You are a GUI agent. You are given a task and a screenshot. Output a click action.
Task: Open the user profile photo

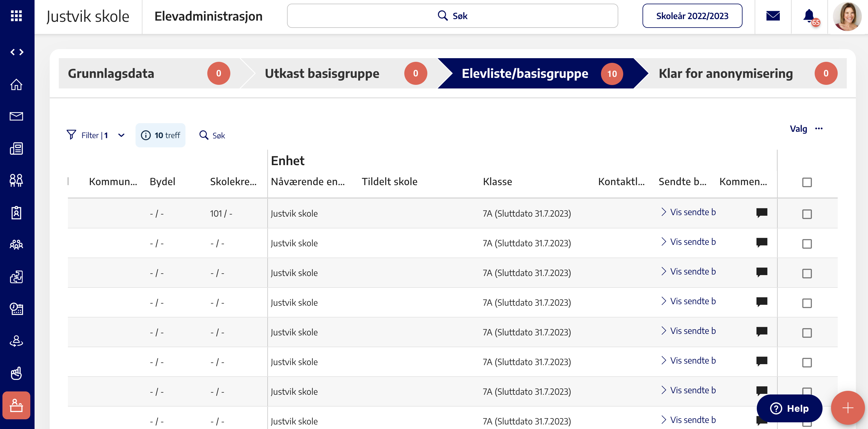coord(847,16)
